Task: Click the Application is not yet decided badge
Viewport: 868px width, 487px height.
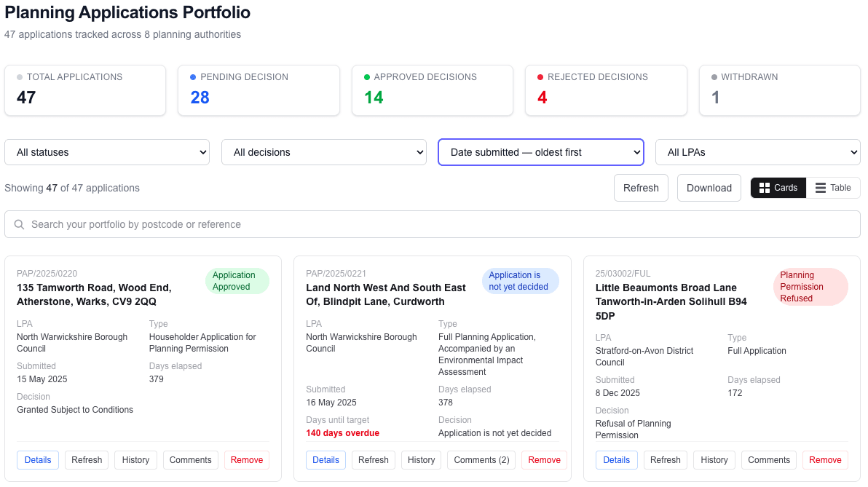Action: coord(521,281)
